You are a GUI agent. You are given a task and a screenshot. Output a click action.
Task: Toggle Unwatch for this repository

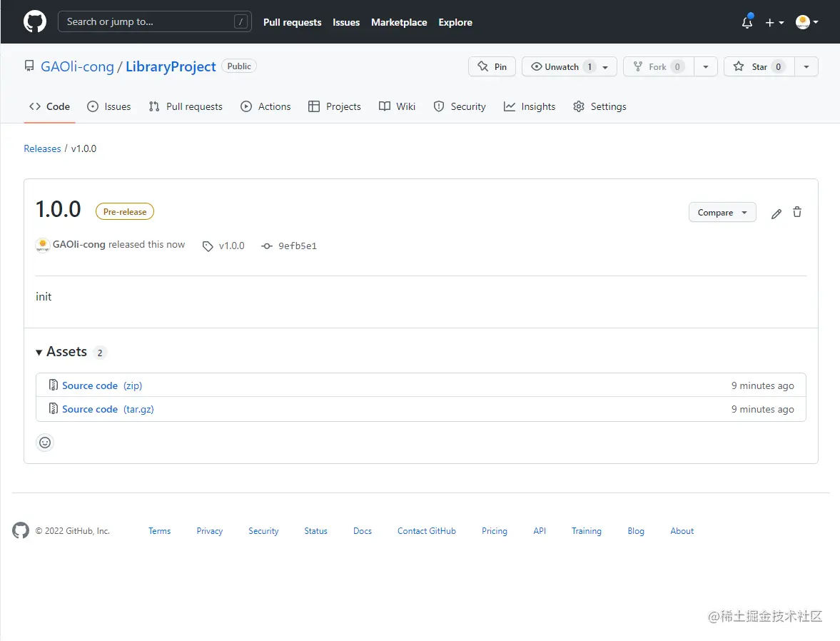pos(561,66)
